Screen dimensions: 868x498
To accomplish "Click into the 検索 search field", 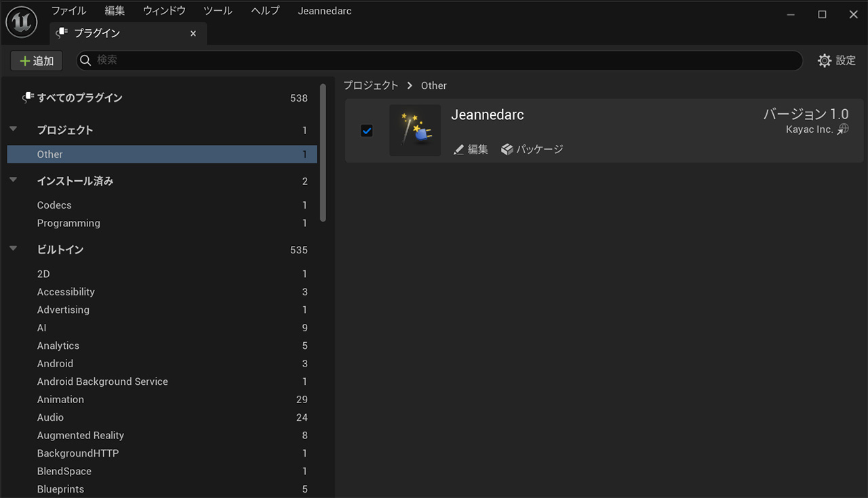I will [x=441, y=60].
